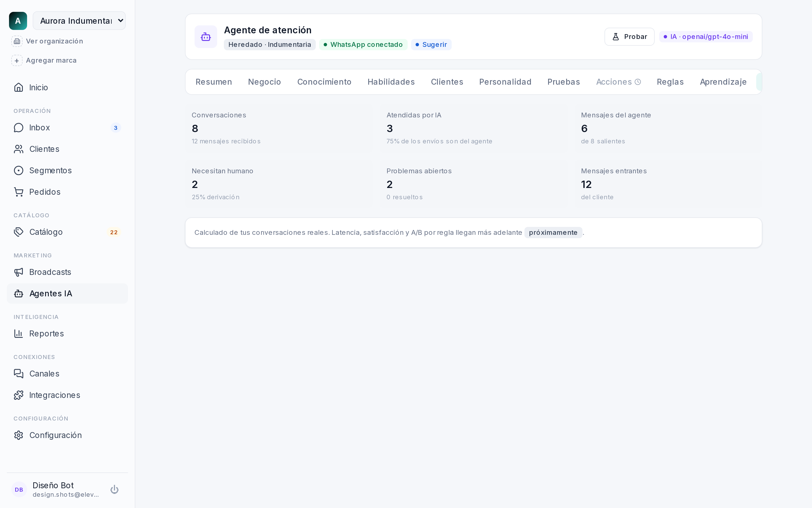The image size is (812, 508).
Task: Select Agentes IA in the sidebar
Action: (x=67, y=294)
